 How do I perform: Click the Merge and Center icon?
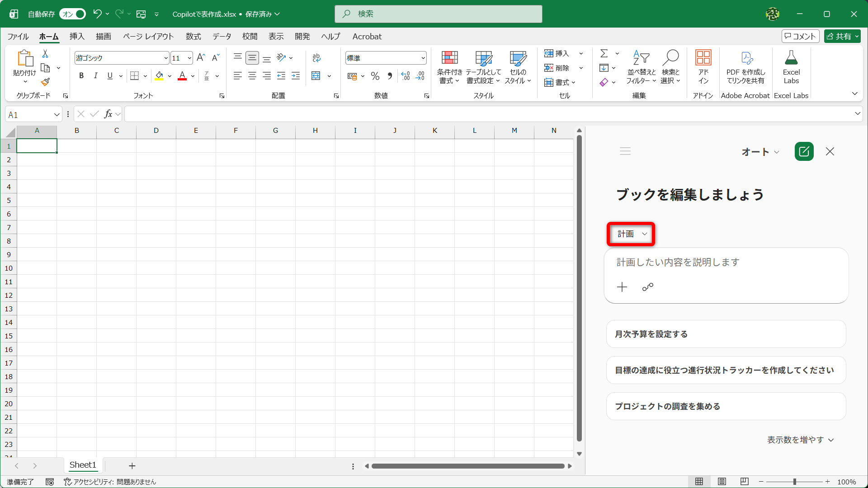coord(316,76)
